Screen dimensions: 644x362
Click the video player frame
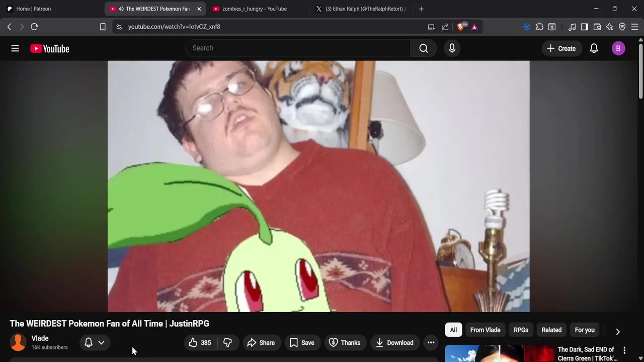pos(318,186)
